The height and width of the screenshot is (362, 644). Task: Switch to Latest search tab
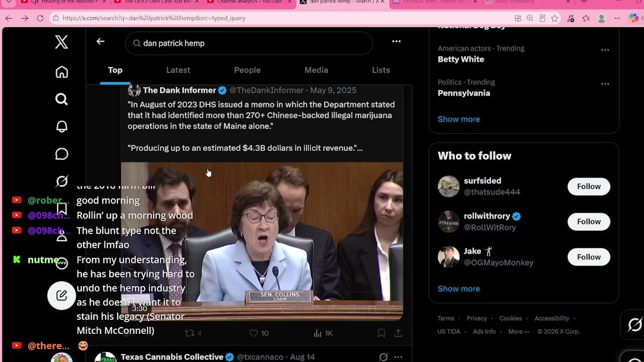click(x=178, y=70)
